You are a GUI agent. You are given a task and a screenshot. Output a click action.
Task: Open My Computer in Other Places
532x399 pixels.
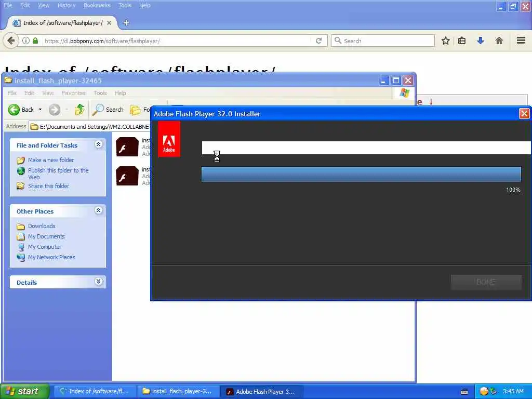point(45,247)
